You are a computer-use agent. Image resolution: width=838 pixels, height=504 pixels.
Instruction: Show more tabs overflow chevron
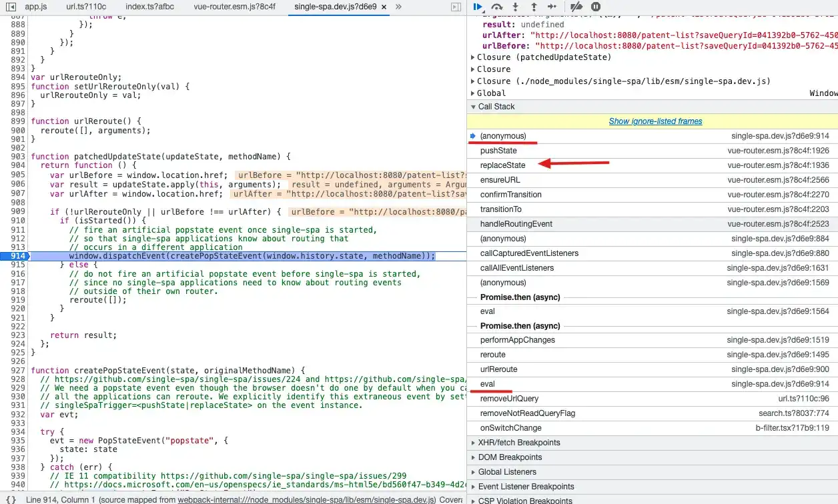coord(398,7)
